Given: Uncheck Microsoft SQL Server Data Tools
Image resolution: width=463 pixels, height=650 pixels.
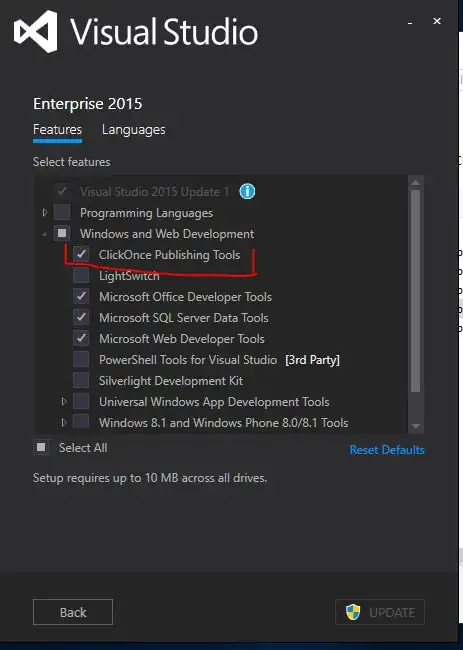Looking at the screenshot, I should [x=81, y=318].
